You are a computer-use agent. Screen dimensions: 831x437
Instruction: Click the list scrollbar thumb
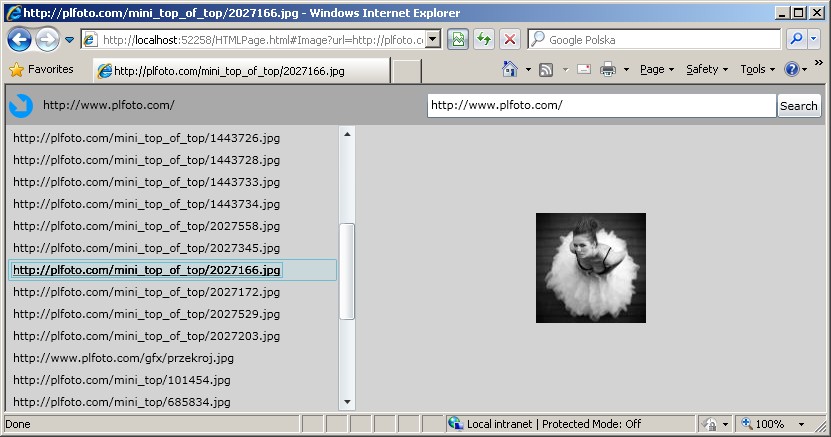[347, 271]
